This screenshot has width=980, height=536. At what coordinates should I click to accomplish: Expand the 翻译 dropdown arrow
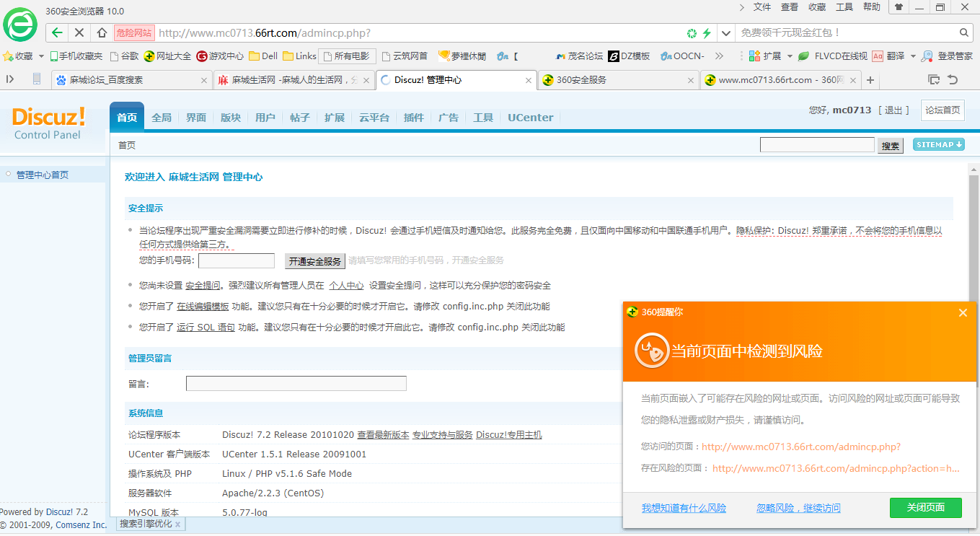912,56
